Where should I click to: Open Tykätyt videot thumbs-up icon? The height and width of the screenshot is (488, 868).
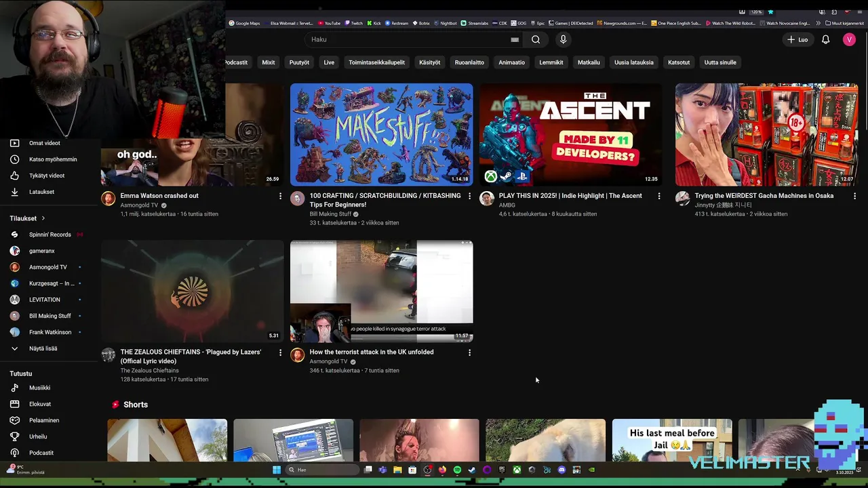(14, 176)
